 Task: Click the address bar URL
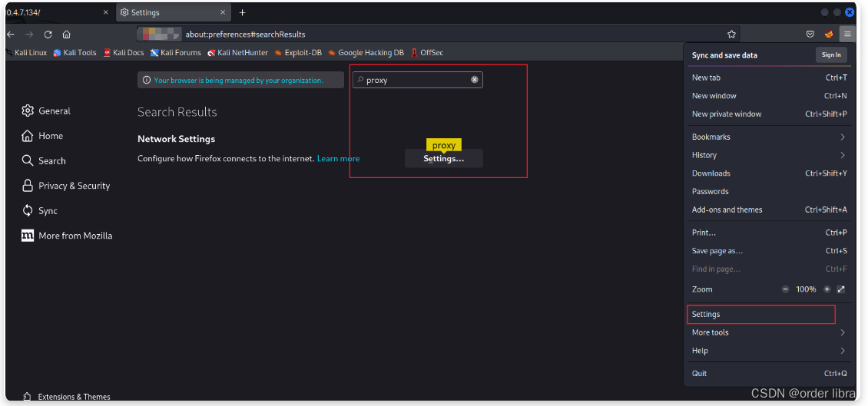(x=245, y=35)
